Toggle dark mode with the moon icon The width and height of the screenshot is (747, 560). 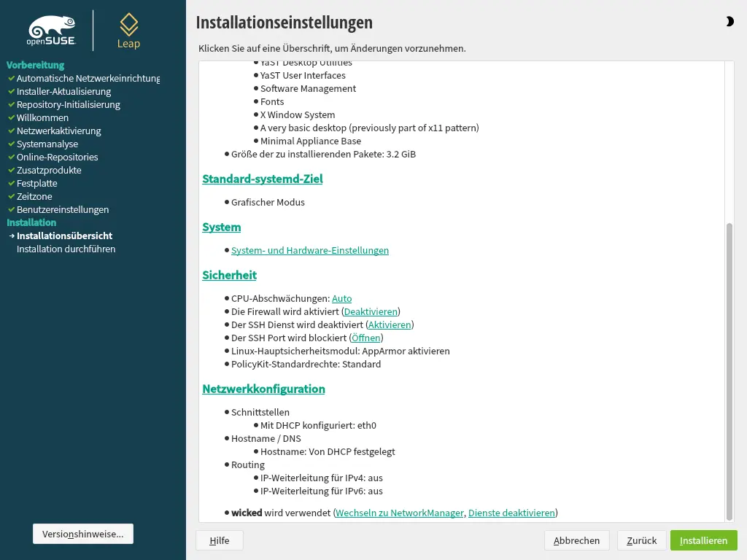[729, 22]
